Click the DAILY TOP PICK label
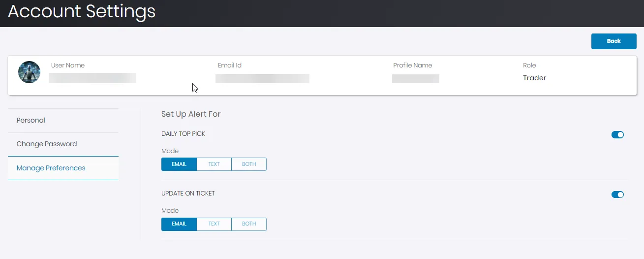The width and height of the screenshot is (644, 259). (183, 134)
